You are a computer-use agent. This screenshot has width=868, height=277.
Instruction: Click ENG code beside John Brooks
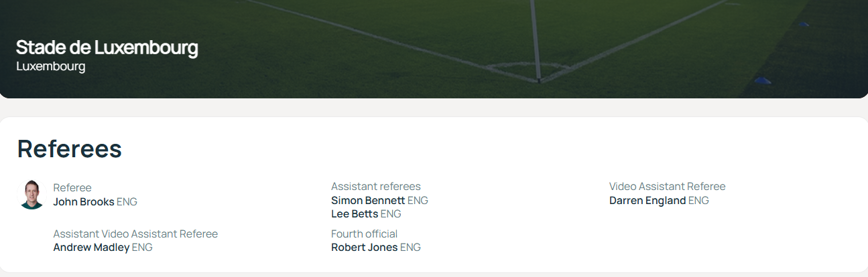127,201
